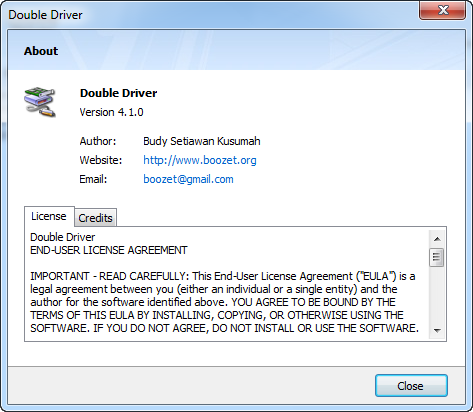473x412 pixels.
Task: Click the Close button
Action: pyautogui.click(x=411, y=386)
